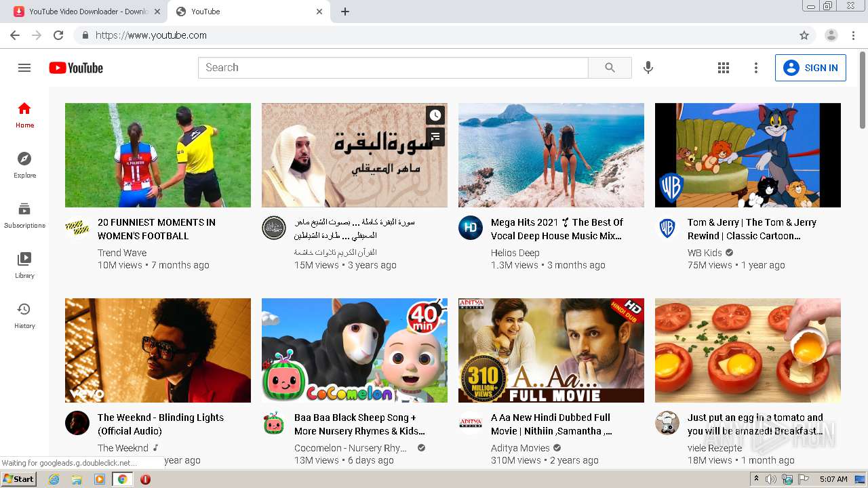Click Arabic Quran channel avatar
This screenshot has width=868, height=488.
[x=274, y=228]
